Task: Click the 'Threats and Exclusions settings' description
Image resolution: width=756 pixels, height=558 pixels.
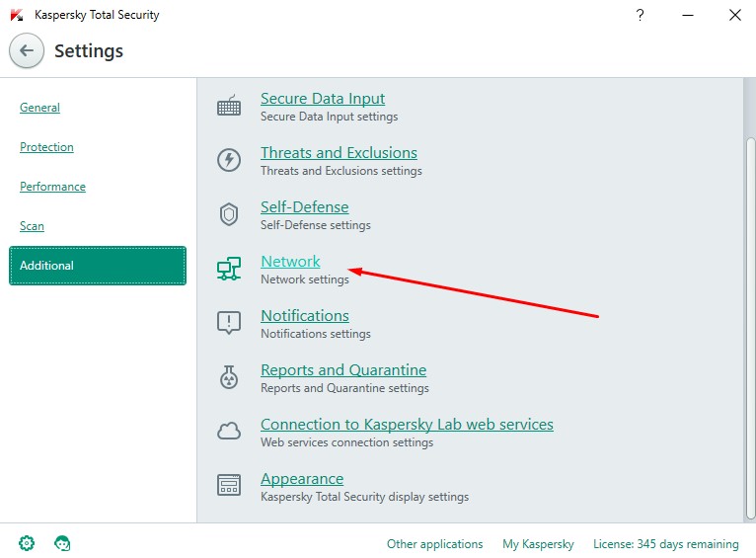Action: [341, 171]
